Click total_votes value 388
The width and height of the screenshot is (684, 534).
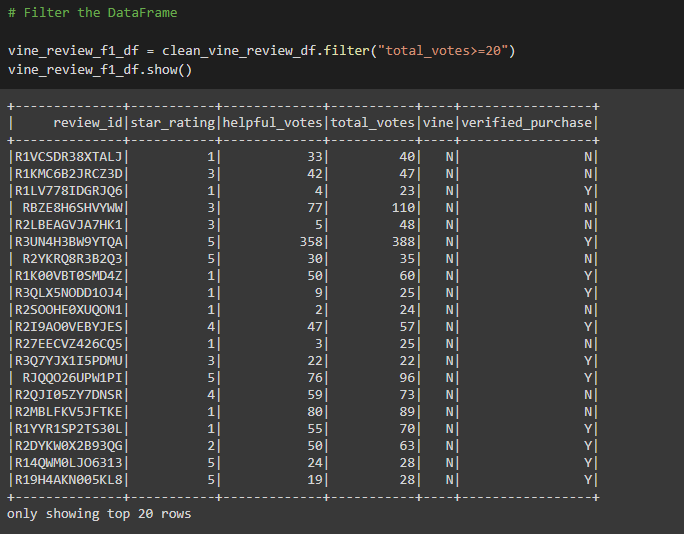point(403,242)
